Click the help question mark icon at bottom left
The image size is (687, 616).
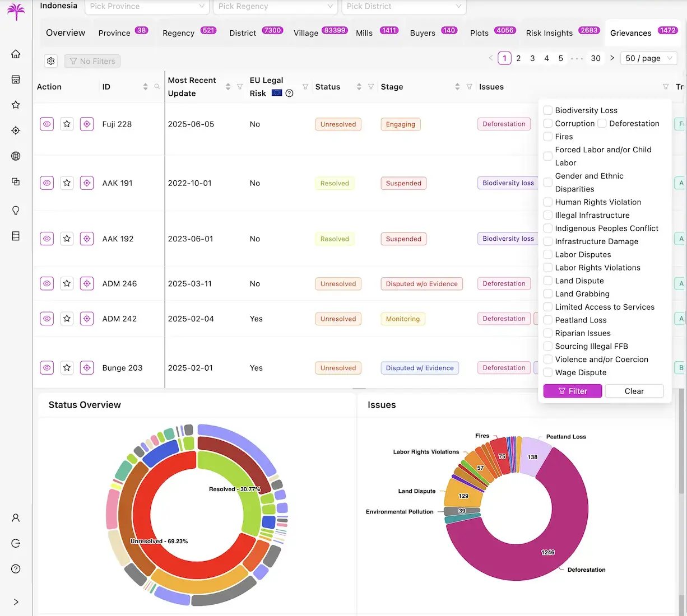point(15,569)
